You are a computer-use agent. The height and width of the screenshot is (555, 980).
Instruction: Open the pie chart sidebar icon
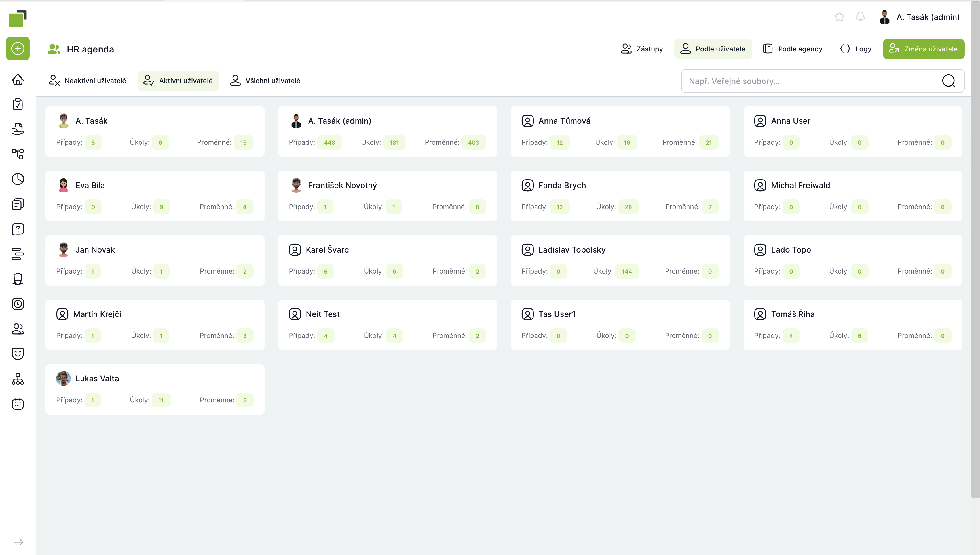18,179
